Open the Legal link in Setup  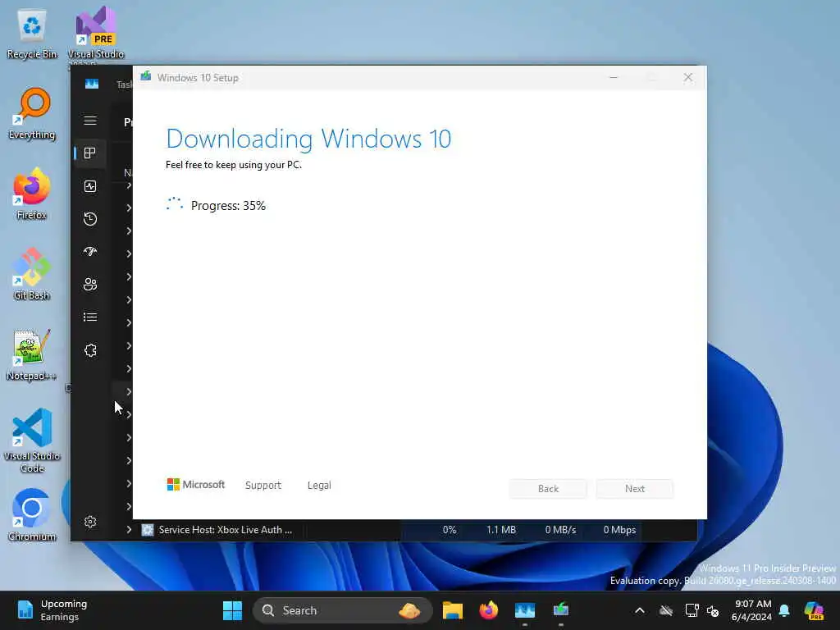click(x=319, y=485)
